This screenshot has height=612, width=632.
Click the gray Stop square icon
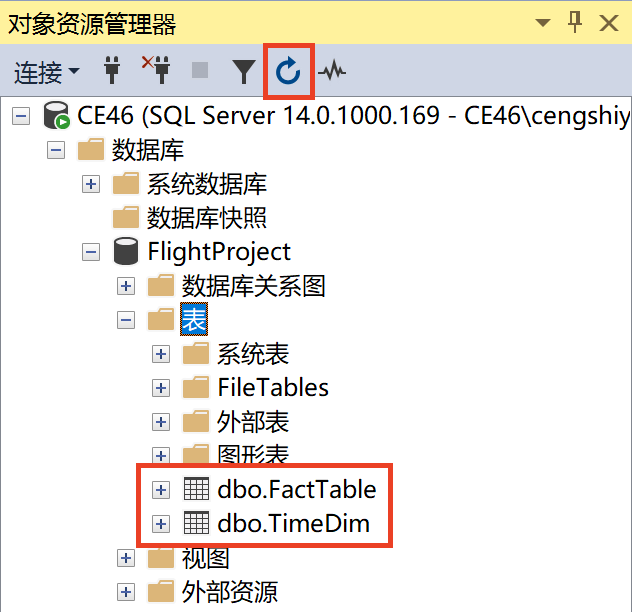pos(200,70)
